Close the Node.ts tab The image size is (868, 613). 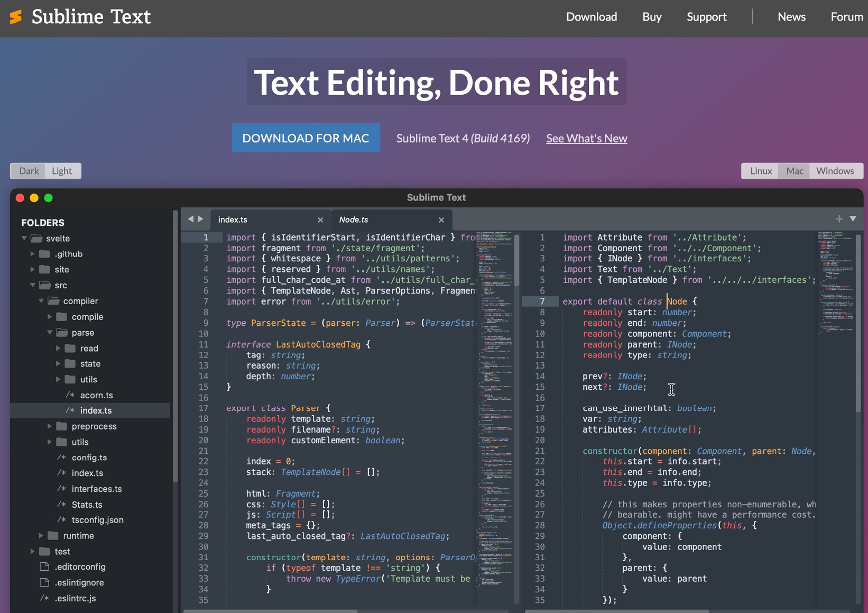441,219
